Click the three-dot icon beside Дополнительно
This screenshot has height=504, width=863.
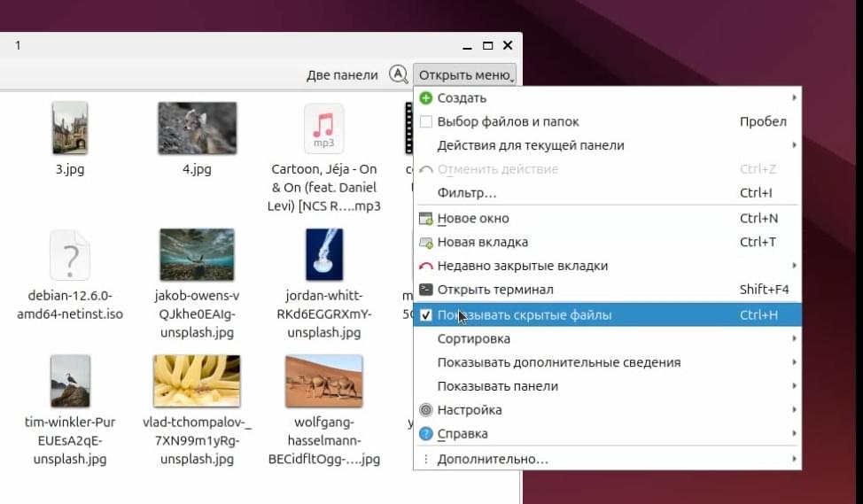pyautogui.click(x=426, y=459)
